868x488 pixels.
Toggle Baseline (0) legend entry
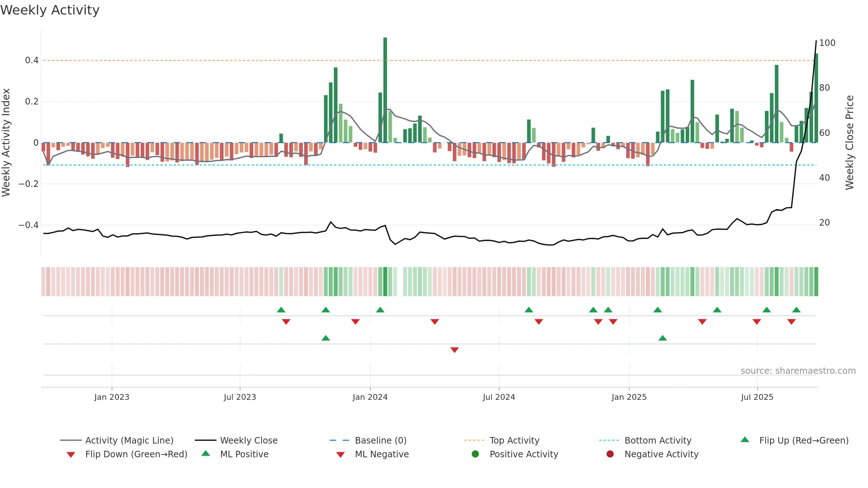click(x=368, y=440)
